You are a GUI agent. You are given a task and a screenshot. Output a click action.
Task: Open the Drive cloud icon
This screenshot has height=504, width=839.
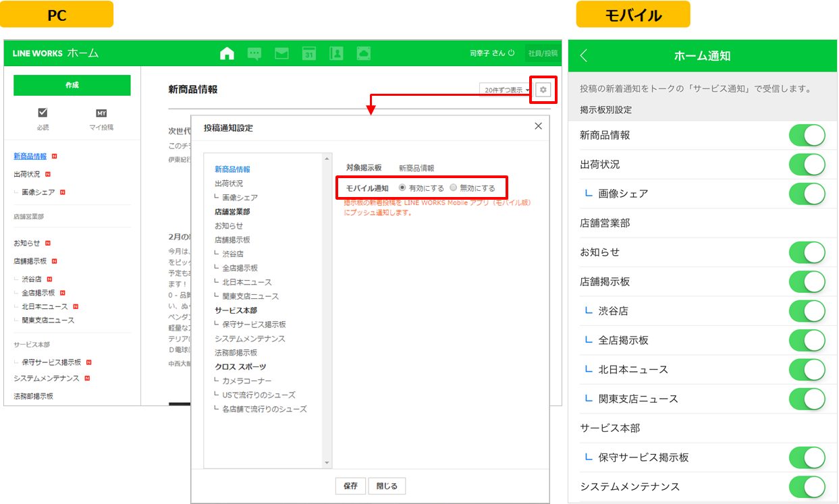[x=363, y=54]
